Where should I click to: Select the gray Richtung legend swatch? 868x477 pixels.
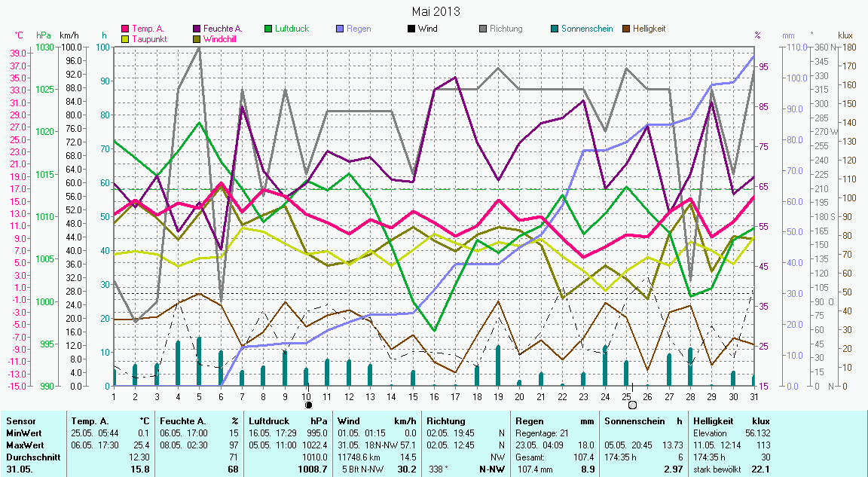tap(483, 29)
